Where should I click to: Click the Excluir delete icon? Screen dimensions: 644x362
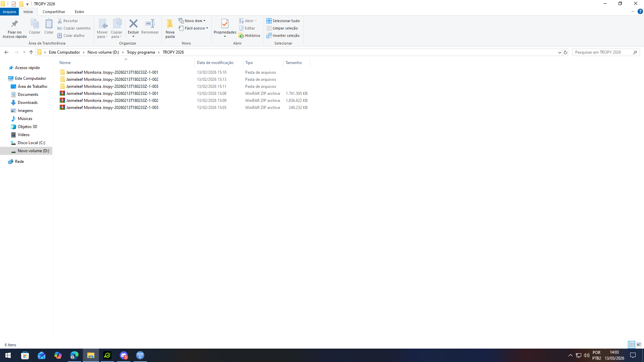coord(133,24)
